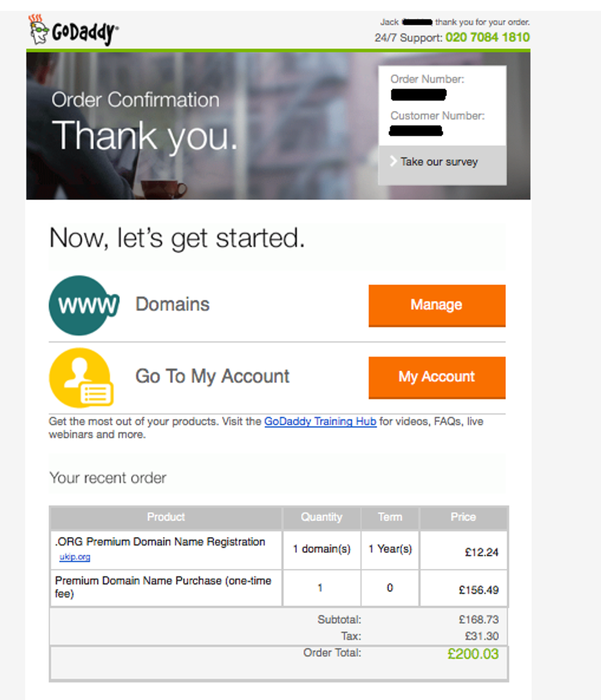Viewport: 601px width, 700px height.
Task: Click the Premium Domain Name Purchase row
Action: click(x=278, y=588)
